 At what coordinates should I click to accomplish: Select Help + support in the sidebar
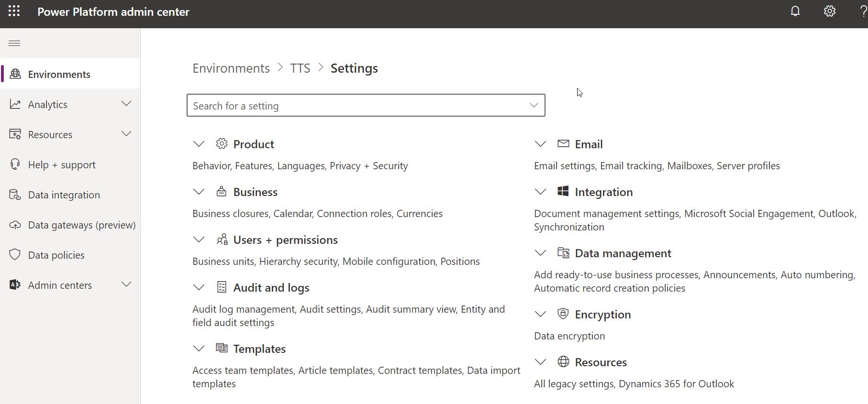(70, 164)
